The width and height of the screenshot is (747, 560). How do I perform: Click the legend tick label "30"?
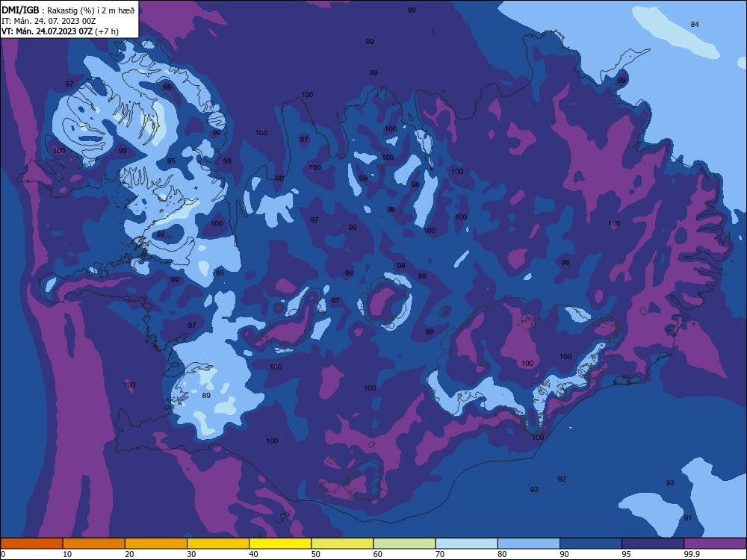[x=191, y=554]
